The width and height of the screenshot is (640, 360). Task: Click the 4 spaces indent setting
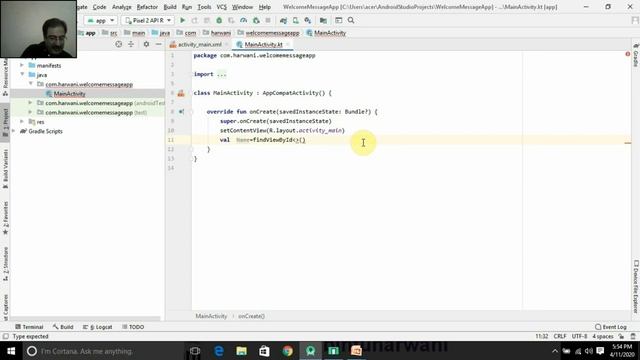coord(603,336)
